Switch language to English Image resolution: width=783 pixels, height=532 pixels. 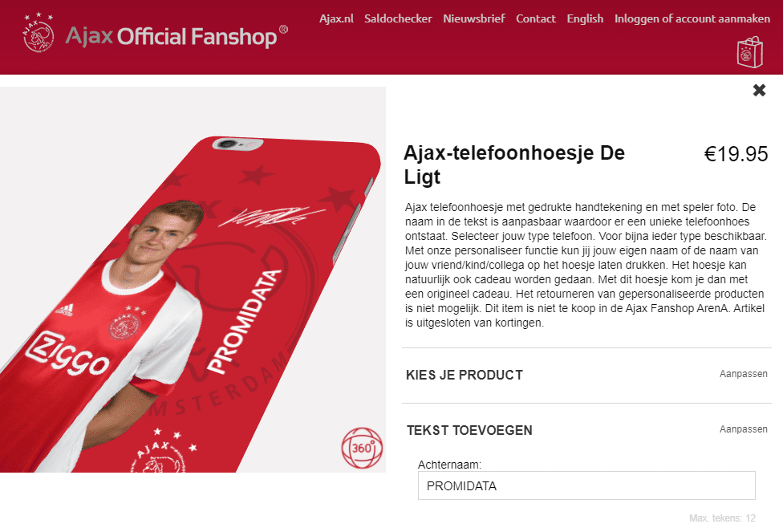585,18
